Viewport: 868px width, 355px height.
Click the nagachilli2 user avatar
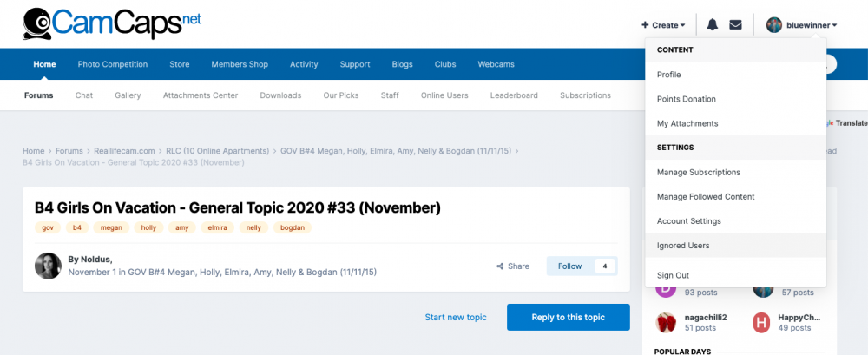(666, 323)
